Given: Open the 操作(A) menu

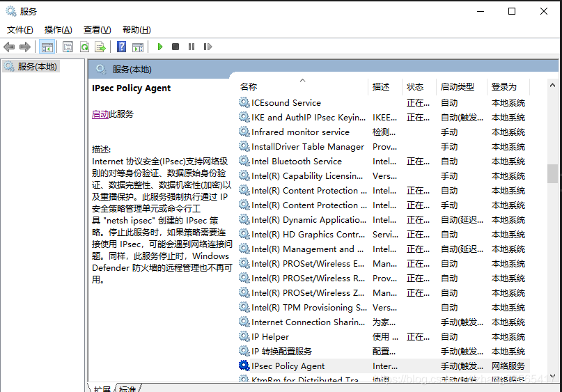Looking at the screenshot, I should point(58,30).
